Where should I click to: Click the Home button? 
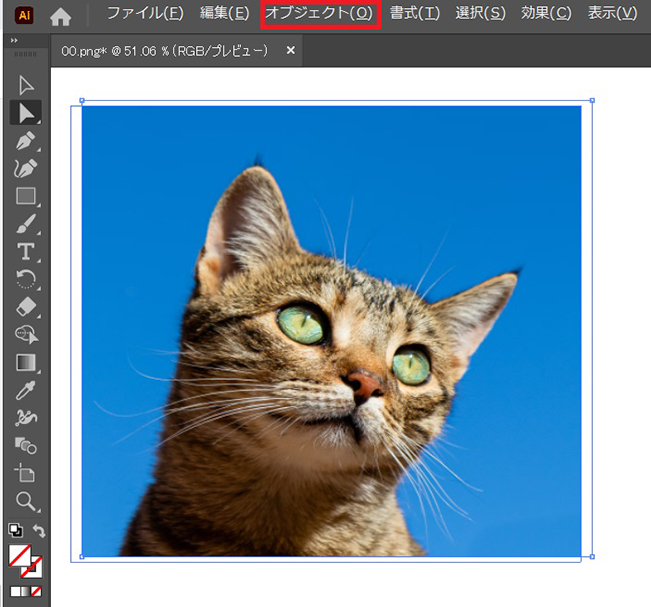coord(61,15)
